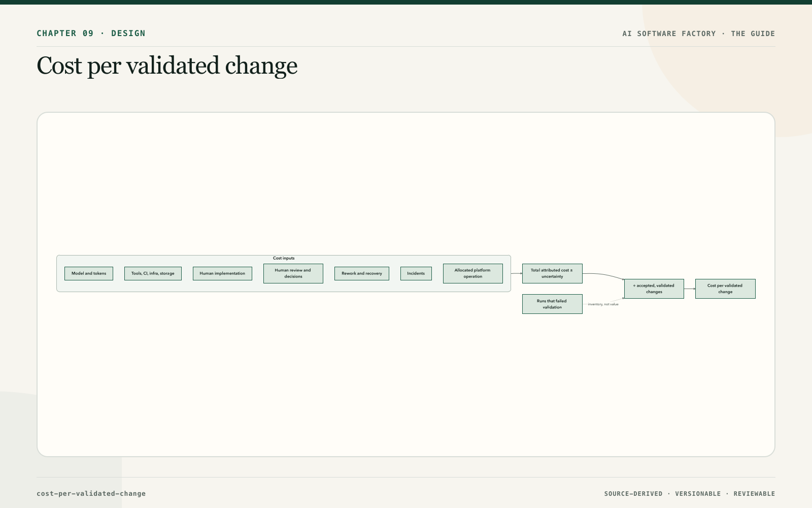812x508 pixels.
Task: Click the 'Runs that failed validation' node
Action: point(552,304)
